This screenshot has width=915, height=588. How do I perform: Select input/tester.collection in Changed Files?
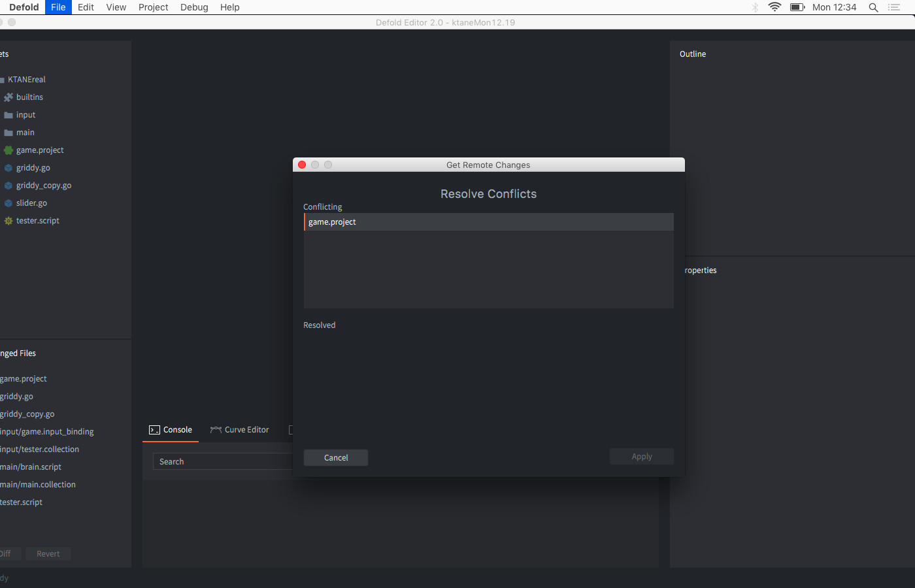[x=40, y=449]
